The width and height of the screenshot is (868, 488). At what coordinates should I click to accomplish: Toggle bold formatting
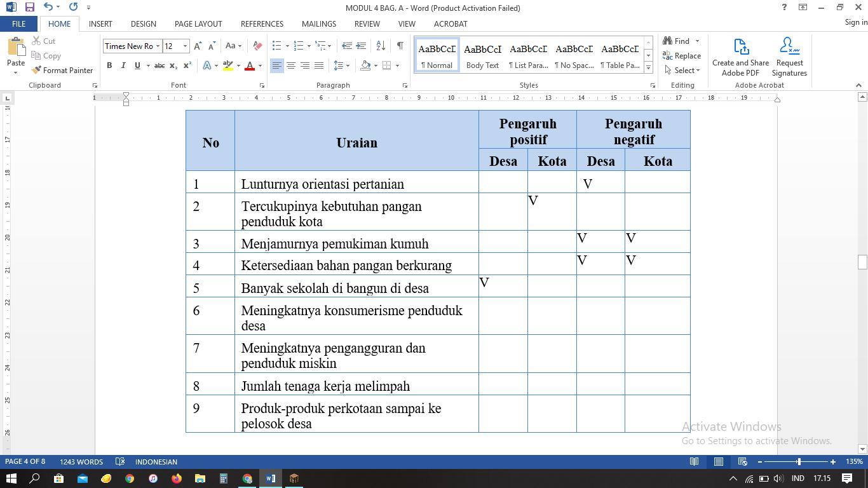click(109, 65)
